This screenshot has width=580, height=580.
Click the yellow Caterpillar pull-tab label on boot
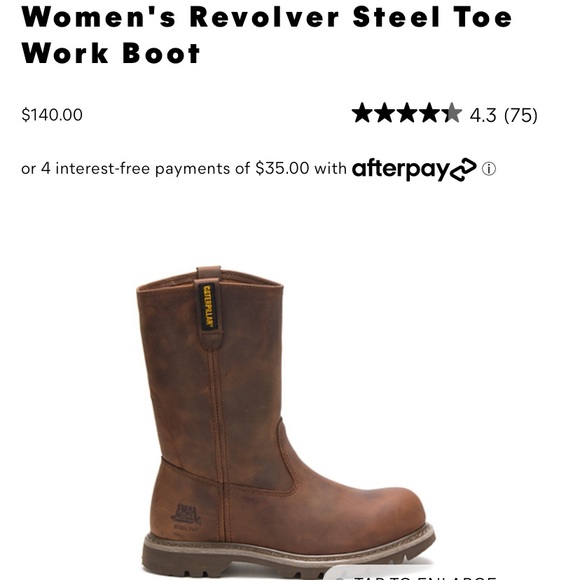click(208, 307)
